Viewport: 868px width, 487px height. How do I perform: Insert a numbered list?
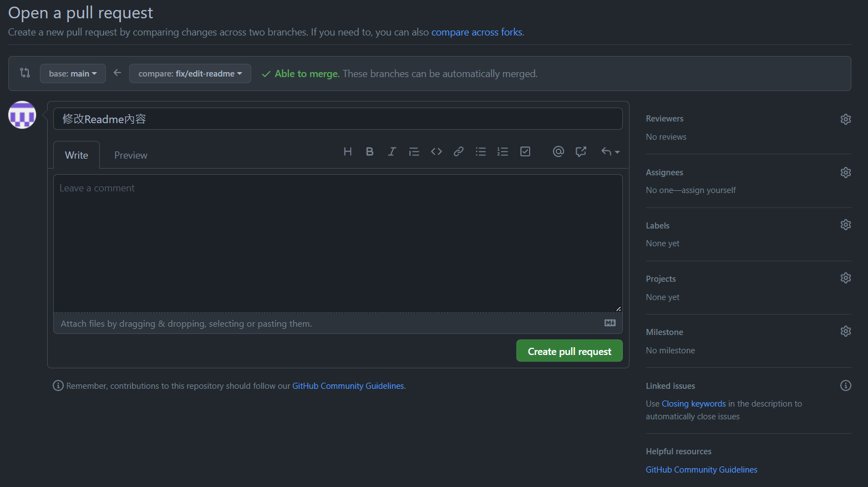click(502, 151)
